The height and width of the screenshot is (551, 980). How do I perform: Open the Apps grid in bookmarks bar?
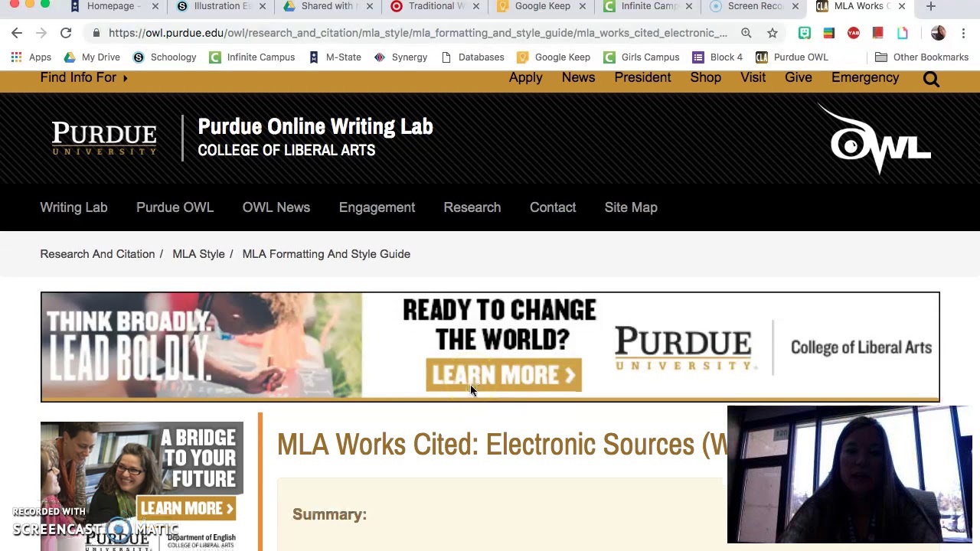(x=31, y=57)
